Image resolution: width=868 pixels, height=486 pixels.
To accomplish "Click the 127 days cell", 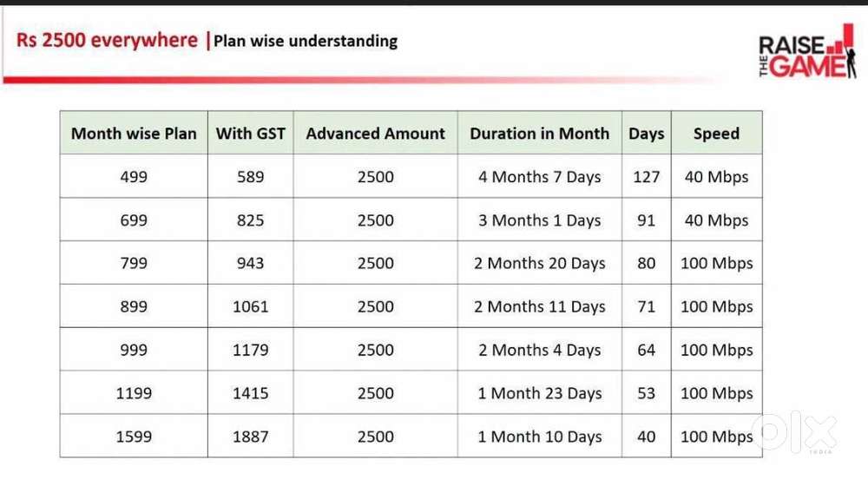I will [x=646, y=177].
